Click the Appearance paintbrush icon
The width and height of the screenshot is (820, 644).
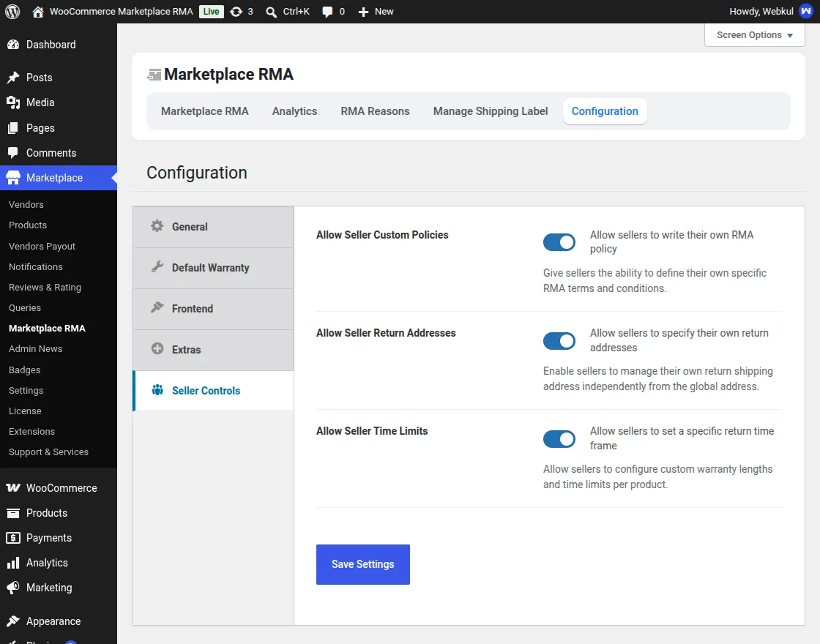(13, 621)
